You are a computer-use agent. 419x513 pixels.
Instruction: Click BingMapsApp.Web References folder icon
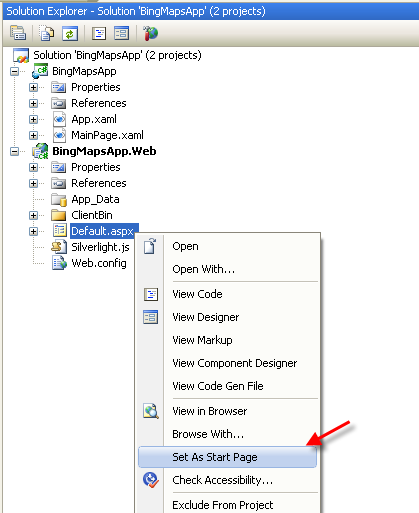coord(59,183)
